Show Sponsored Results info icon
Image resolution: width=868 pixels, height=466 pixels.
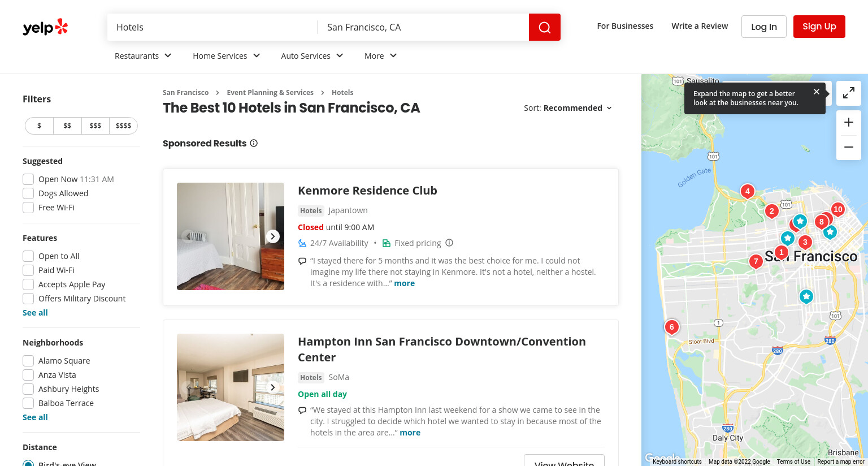tap(254, 143)
